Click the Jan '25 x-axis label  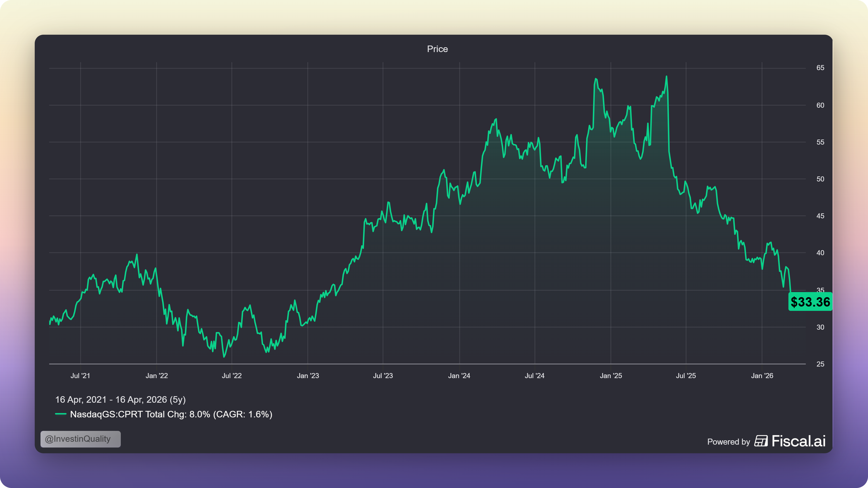point(610,375)
